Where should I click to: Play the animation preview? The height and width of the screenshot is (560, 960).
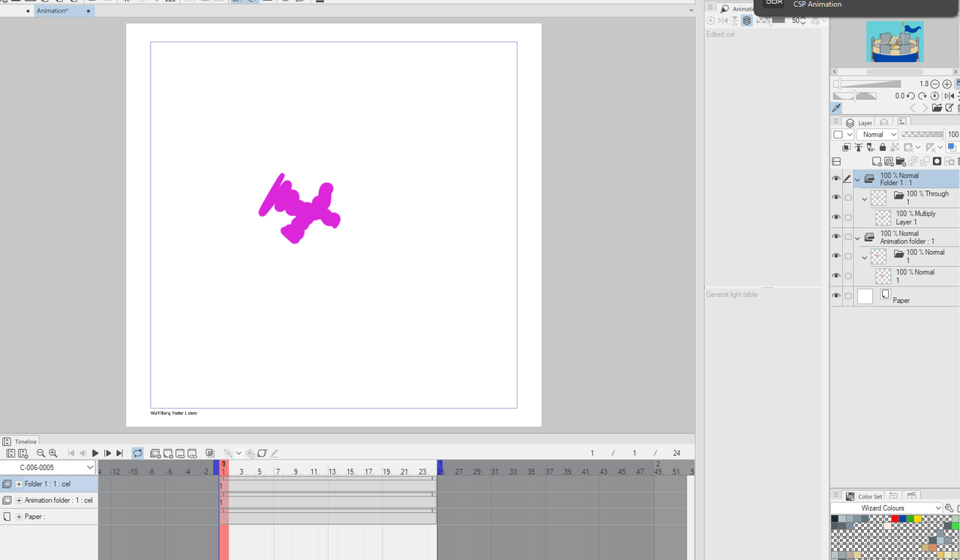95,453
